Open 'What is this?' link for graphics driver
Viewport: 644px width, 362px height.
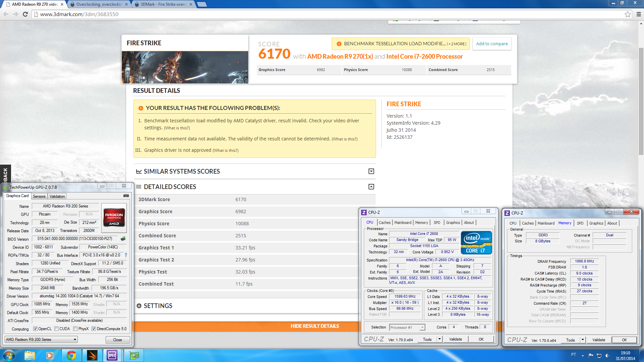click(225, 150)
